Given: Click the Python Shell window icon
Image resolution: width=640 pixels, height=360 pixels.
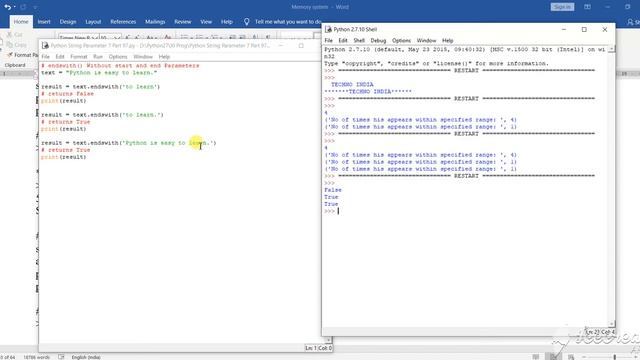Looking at the screenshot, I should pyautogui.click(x=328, y=29).
